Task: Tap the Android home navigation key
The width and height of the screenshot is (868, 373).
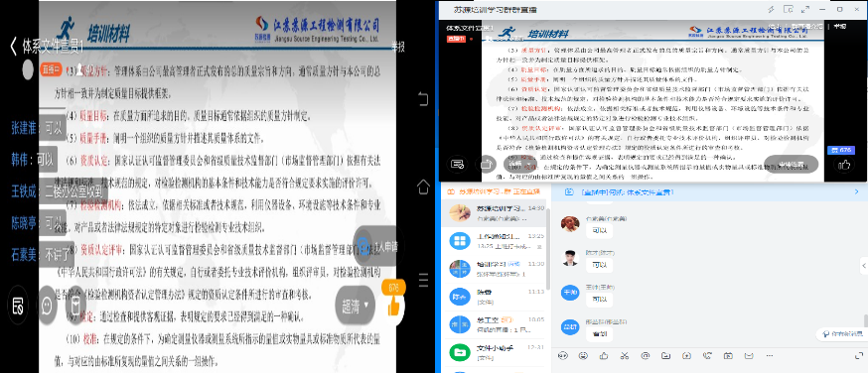Action: [x=423, y=186]
